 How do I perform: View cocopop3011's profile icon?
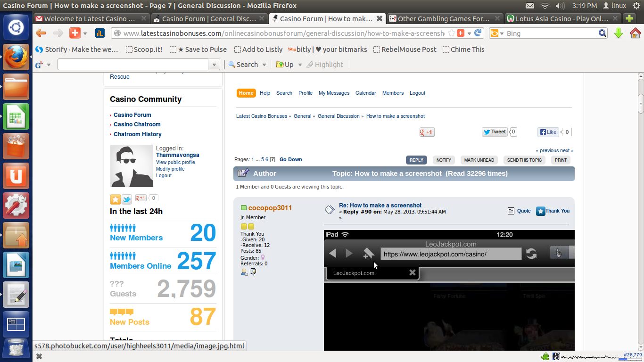click(244, 272)
